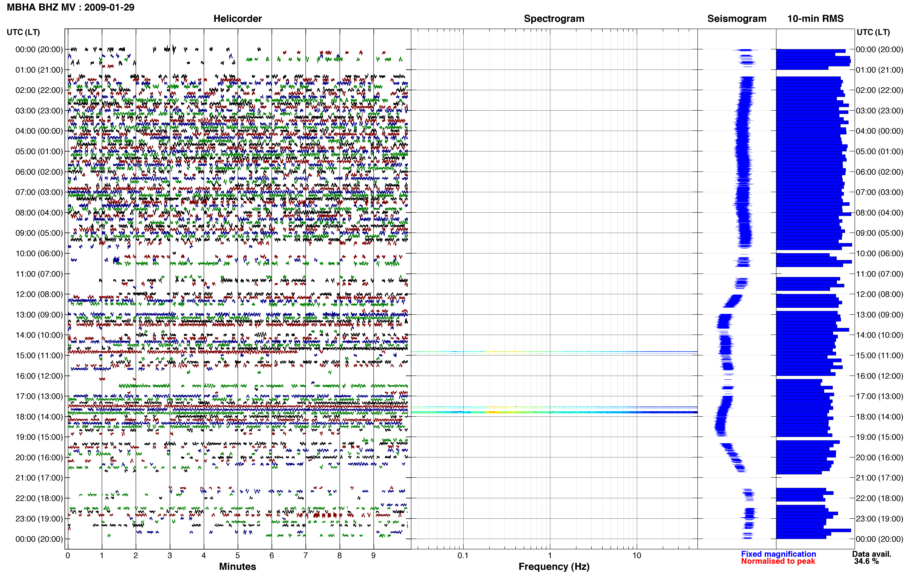Click right axis label "14:00 (10:00)"

click(880, 335)
